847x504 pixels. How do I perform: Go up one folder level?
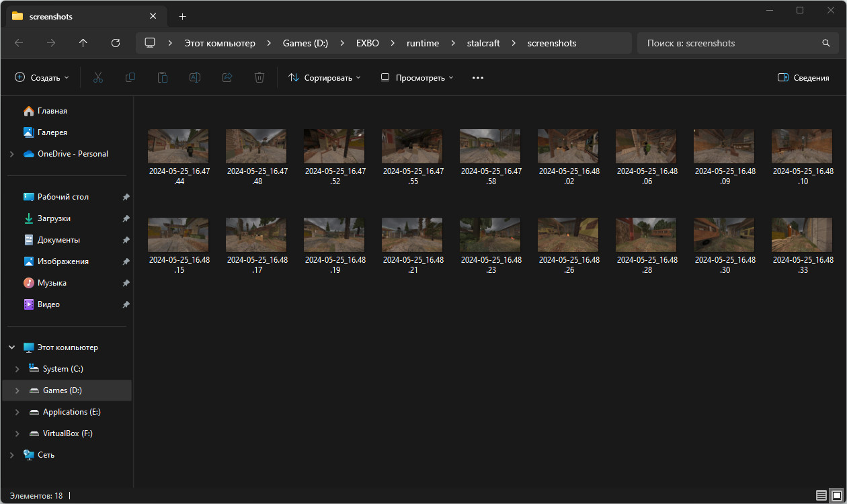(x=83, y=43)
